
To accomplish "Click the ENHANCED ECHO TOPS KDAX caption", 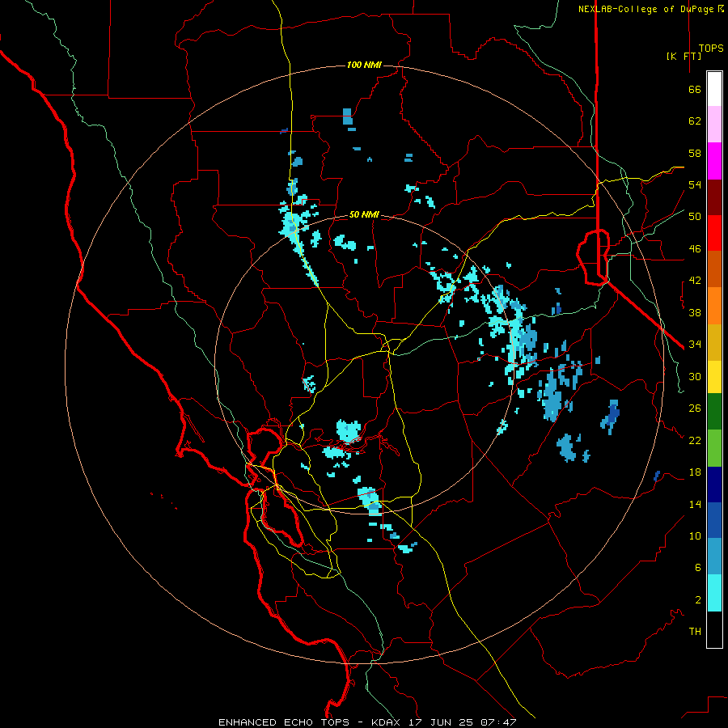I will click(x=367, y=722).
